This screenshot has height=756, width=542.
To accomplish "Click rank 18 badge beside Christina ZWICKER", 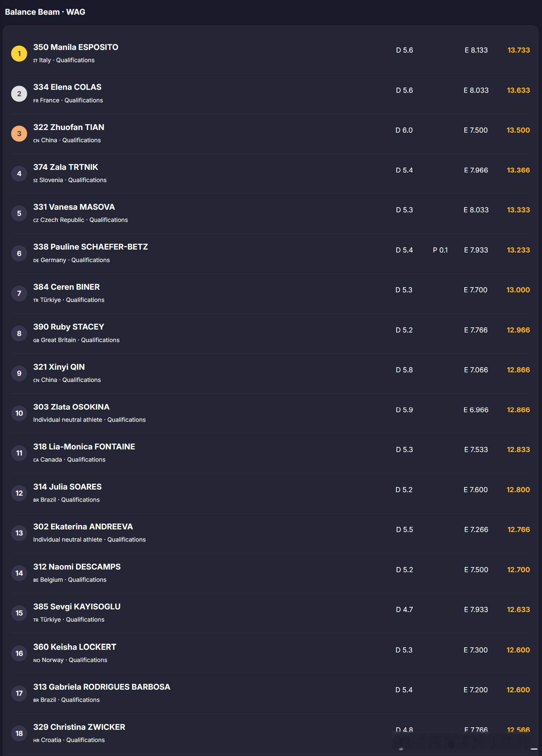I will [x=19, y=733].
